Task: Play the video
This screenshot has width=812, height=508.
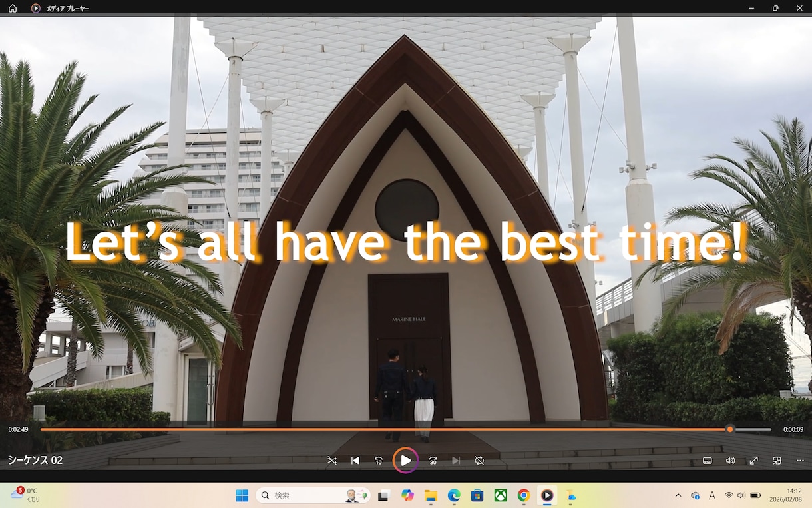Action: (x=405, y=461)
